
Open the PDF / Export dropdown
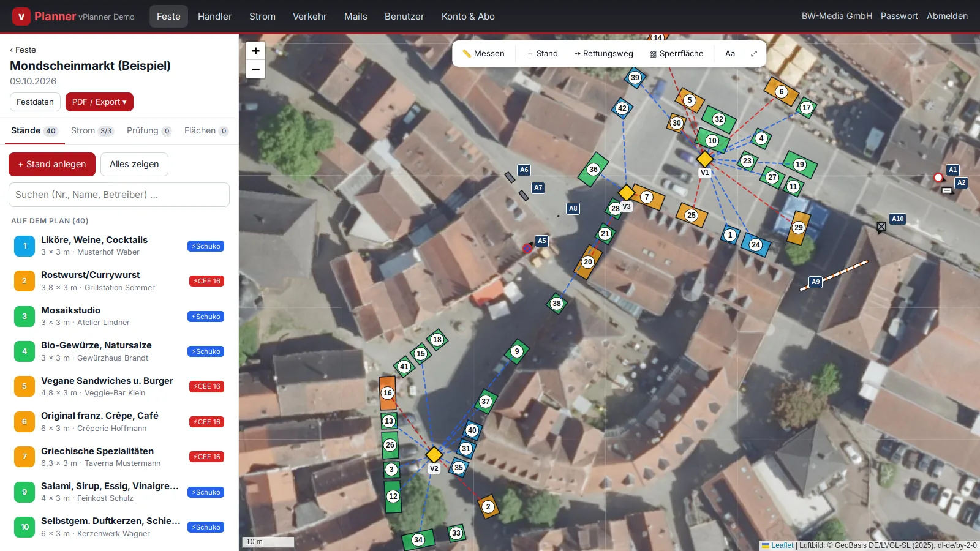click(99, 102)
